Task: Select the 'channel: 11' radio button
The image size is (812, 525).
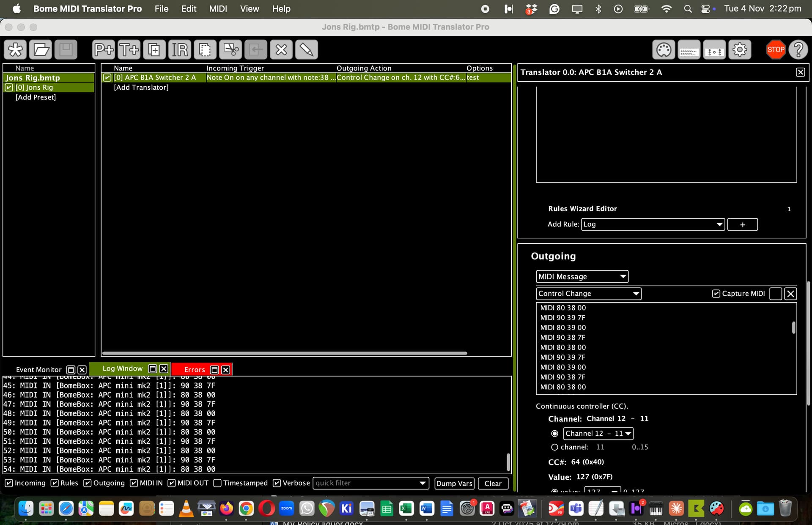Action: 554,447
